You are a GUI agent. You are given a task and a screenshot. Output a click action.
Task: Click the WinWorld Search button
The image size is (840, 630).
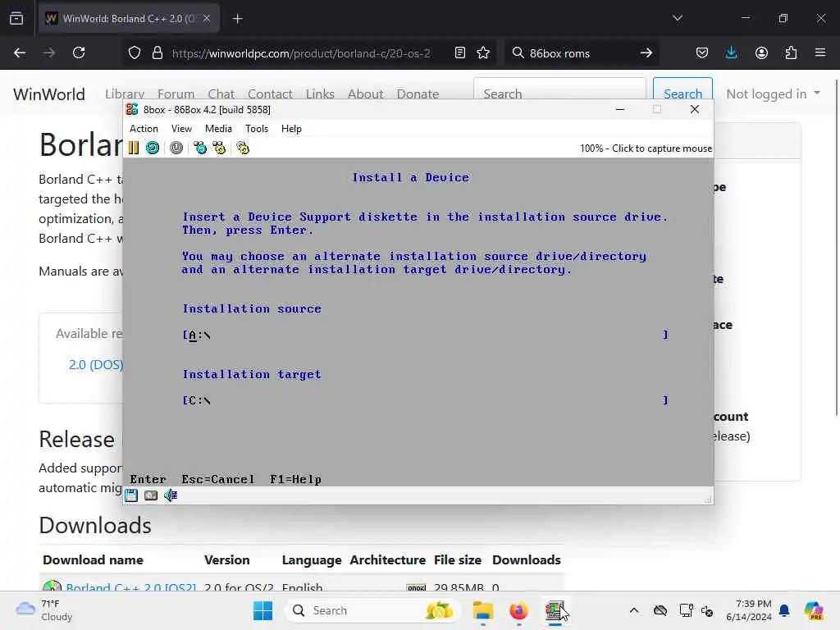coord(683,92)
